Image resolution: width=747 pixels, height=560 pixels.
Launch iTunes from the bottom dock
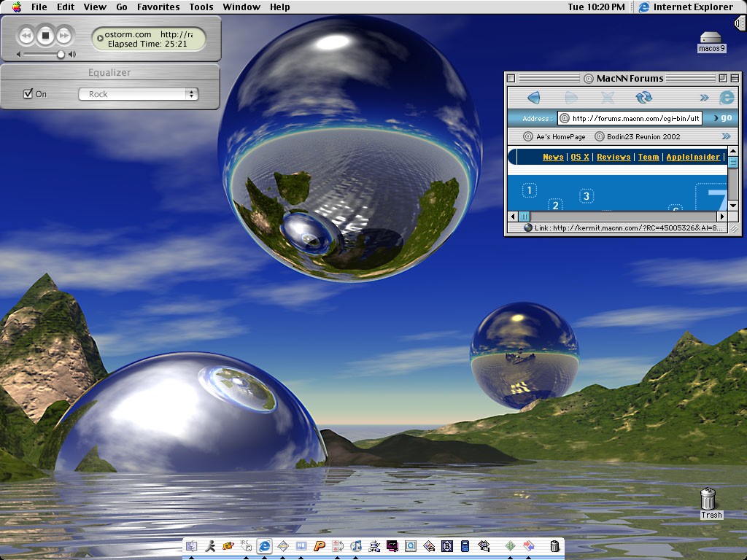click(x=356, y=545)
